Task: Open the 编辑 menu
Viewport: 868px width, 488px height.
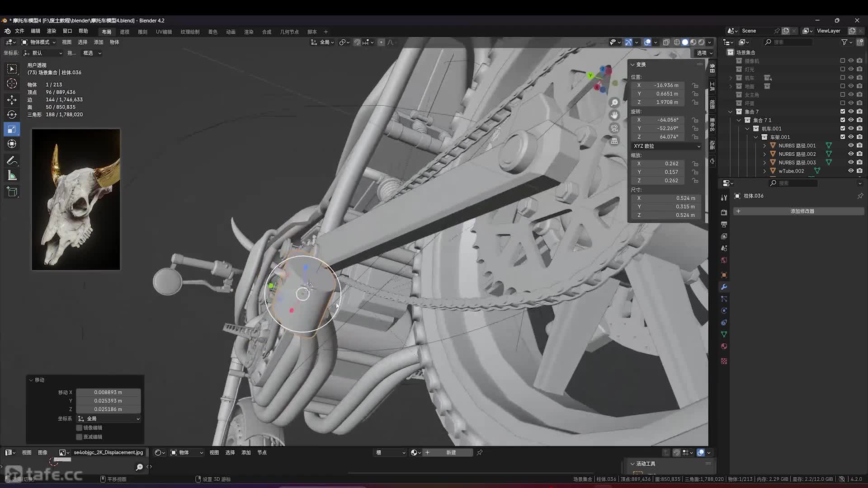Action: click(35, 31)
